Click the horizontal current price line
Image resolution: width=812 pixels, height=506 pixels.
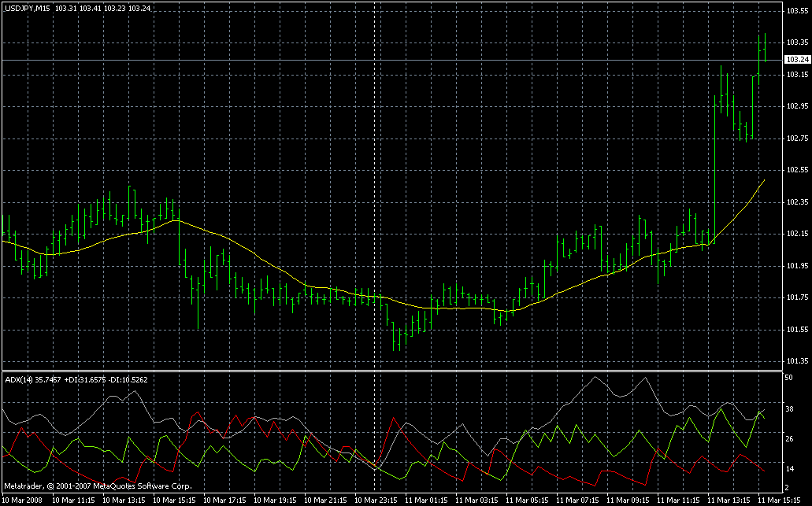[394, 60]
